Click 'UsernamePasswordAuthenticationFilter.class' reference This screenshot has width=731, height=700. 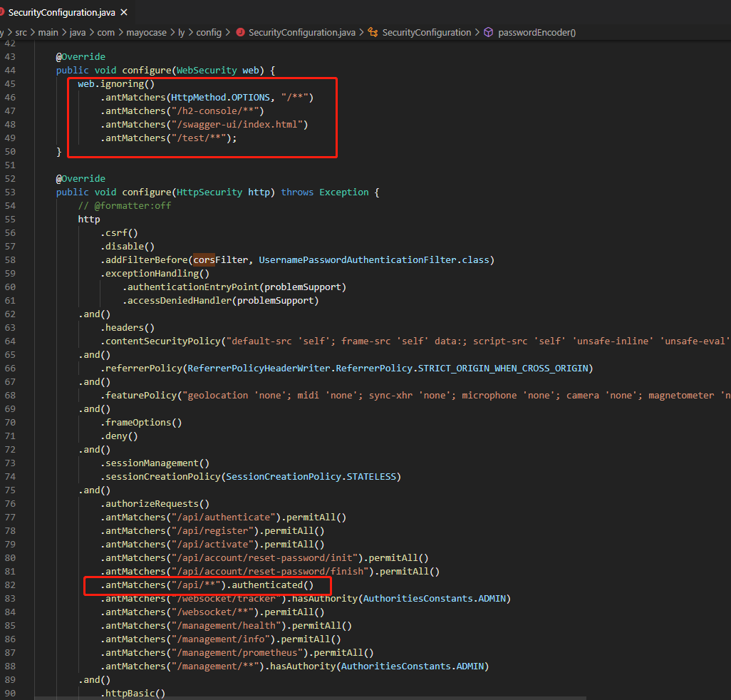pyautogui.click(x=374, y=259)
